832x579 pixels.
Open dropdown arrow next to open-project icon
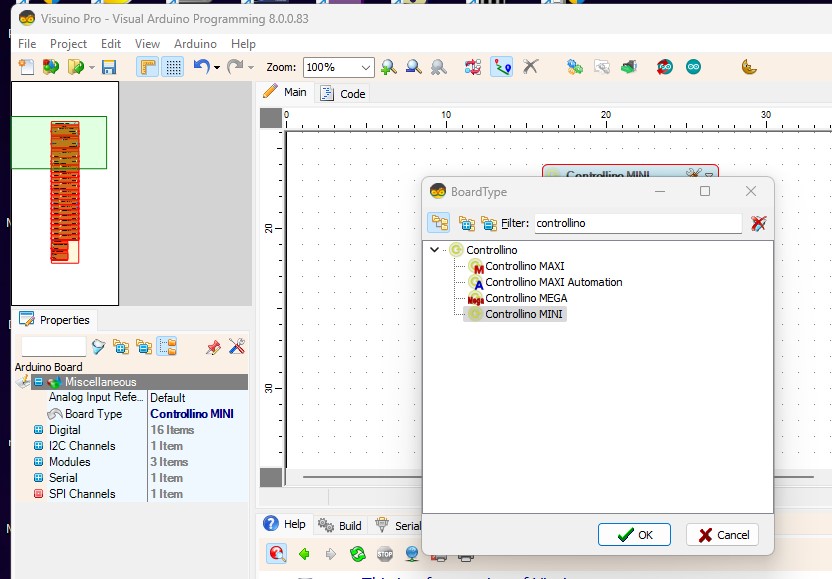point(92,67)
